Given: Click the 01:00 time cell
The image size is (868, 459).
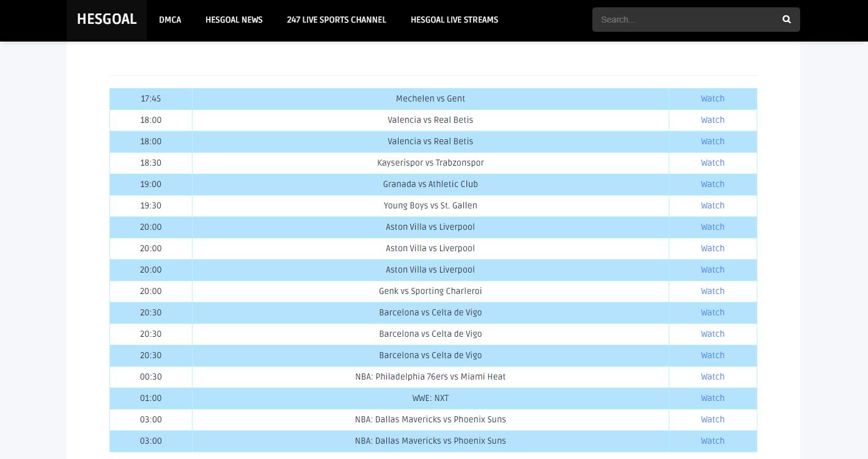Looking at the screenshot, I should click(x=151, y=398).
